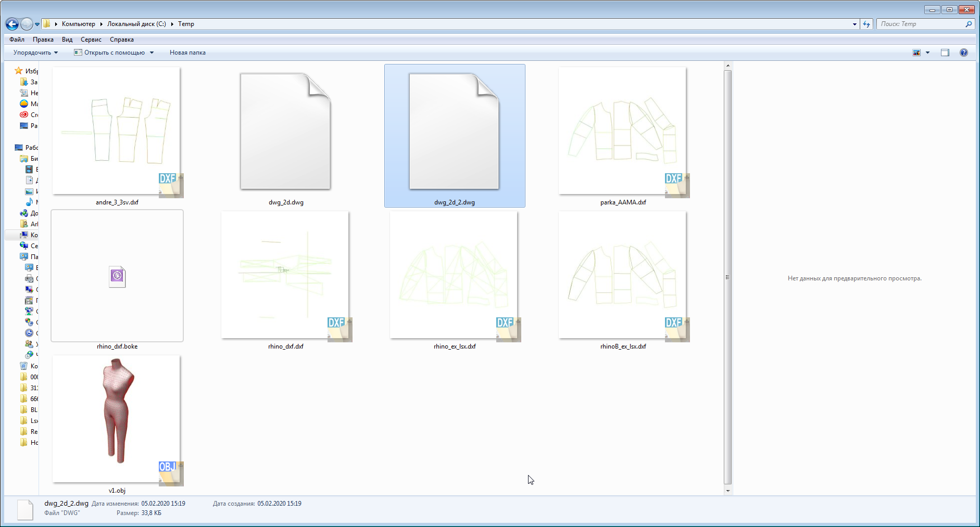The width and height of the screenshot is (980, 527).
Task: Click the magnifier search icon
Action: 969,24
